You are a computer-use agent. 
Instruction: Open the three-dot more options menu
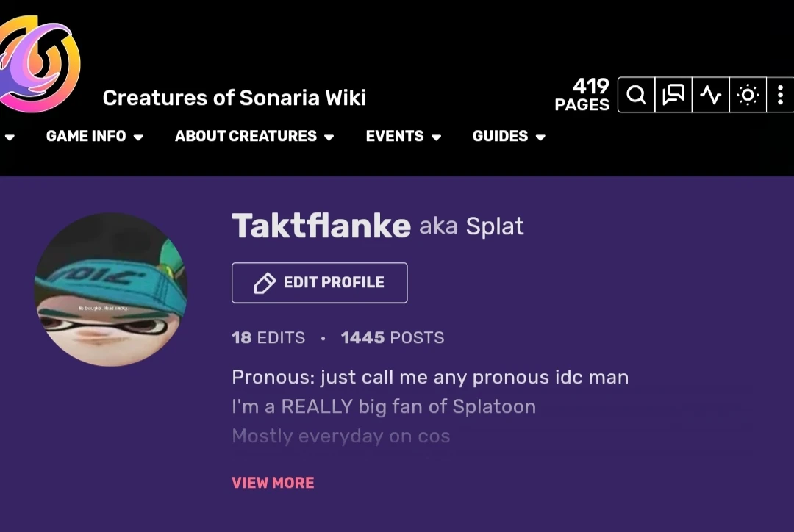point(780,96)
